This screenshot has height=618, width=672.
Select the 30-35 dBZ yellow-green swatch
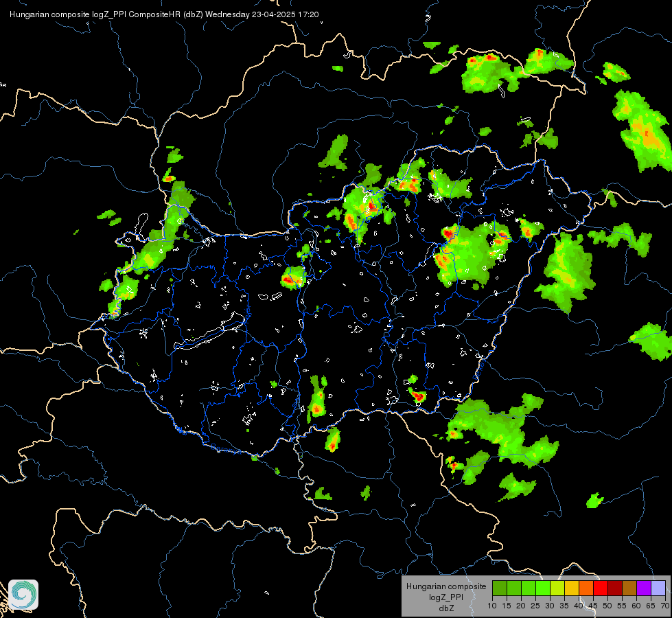557,588
